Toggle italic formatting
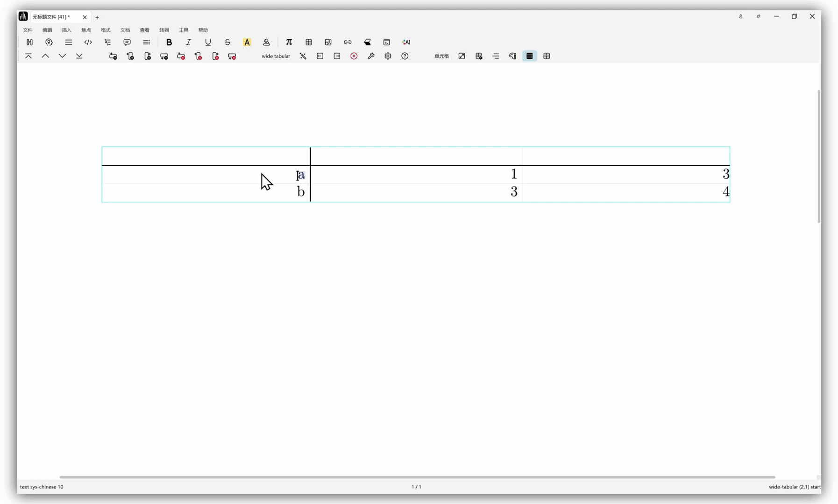 click(188, 42)
